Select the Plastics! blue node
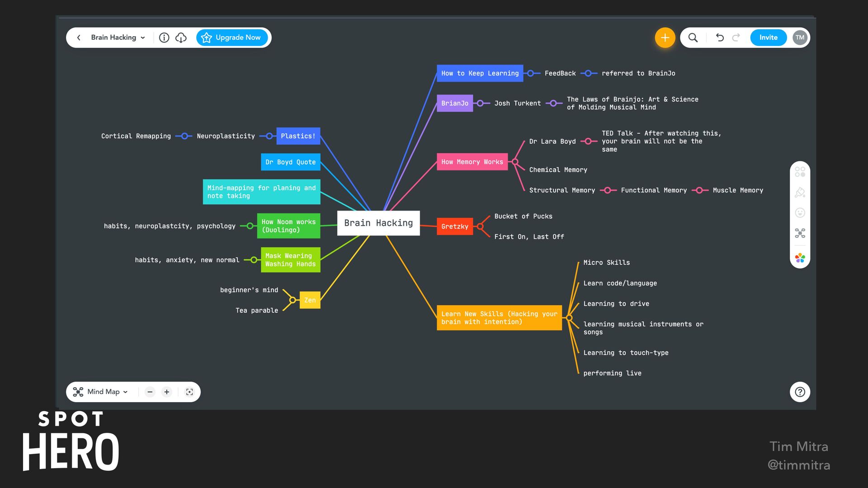Viewport: 868px width, 488px height. (x=298, y=136)
